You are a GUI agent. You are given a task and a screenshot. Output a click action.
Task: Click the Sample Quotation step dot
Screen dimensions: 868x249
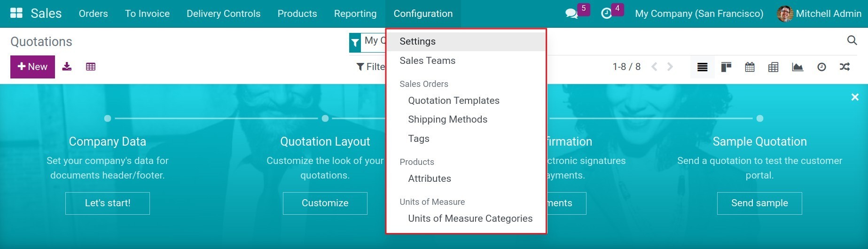760,118
